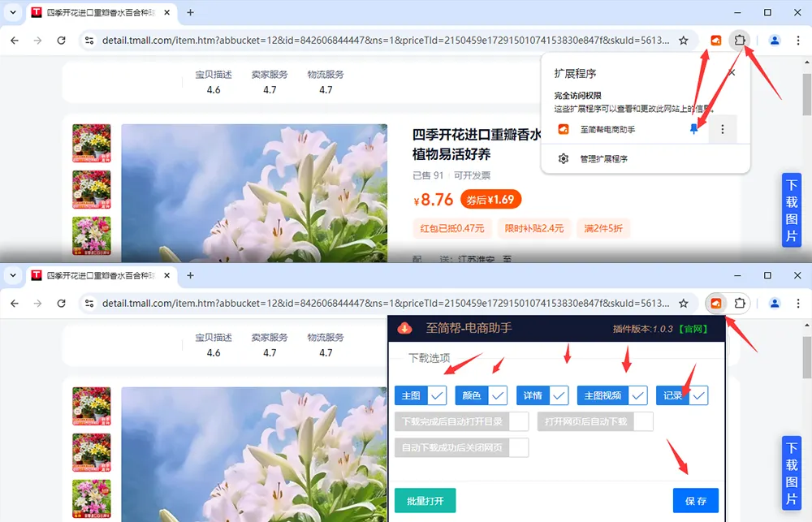Close the 扩展程序 popup
This screenshot has width=812, height=522.
click(x=732, y=72)
